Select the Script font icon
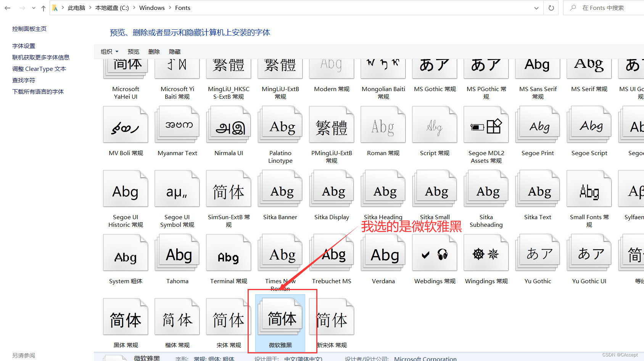The height and width of the screenshot is (361, 644). 435,125
